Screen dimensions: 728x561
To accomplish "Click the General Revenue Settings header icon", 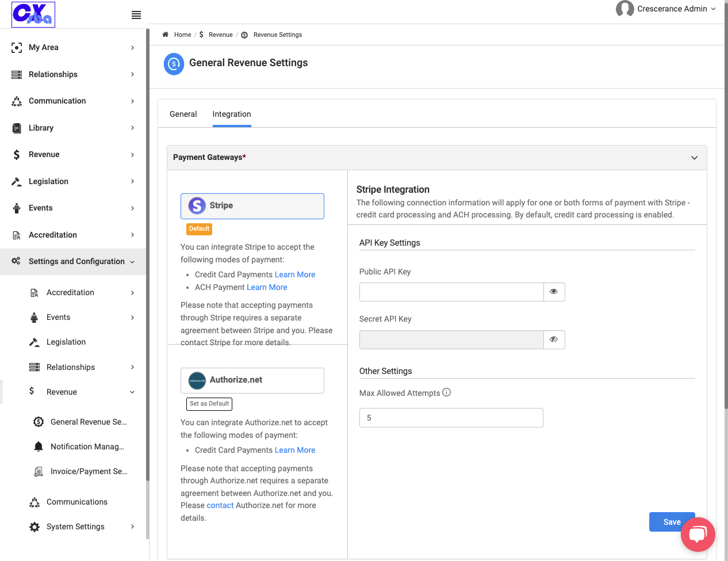I will pos(174,64).
